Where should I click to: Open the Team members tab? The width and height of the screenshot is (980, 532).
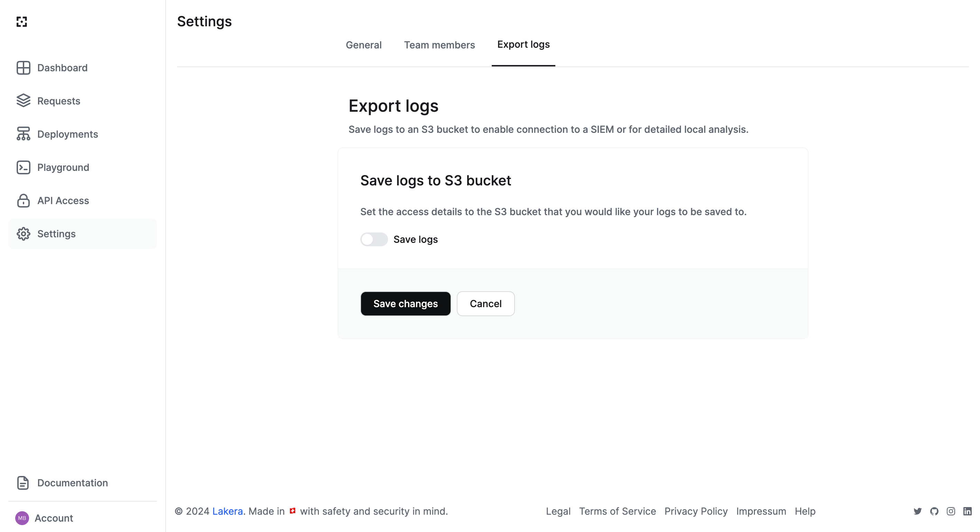(x=440, y=45)
